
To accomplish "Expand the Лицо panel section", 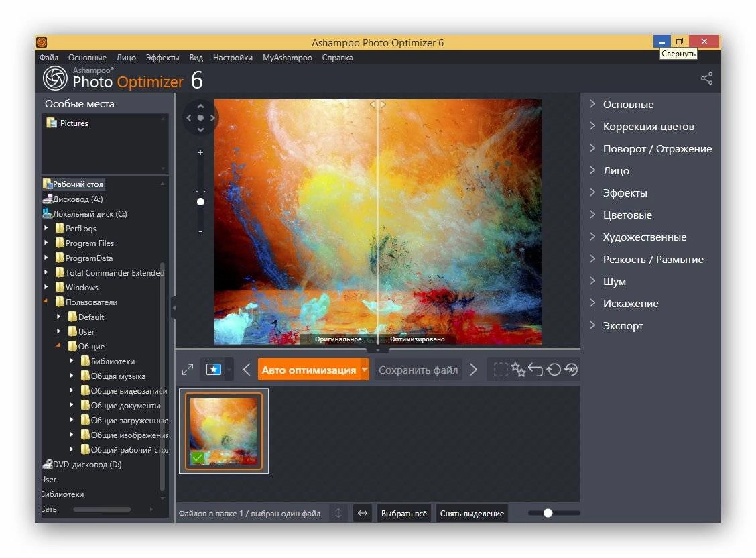I will pos(592,170).
